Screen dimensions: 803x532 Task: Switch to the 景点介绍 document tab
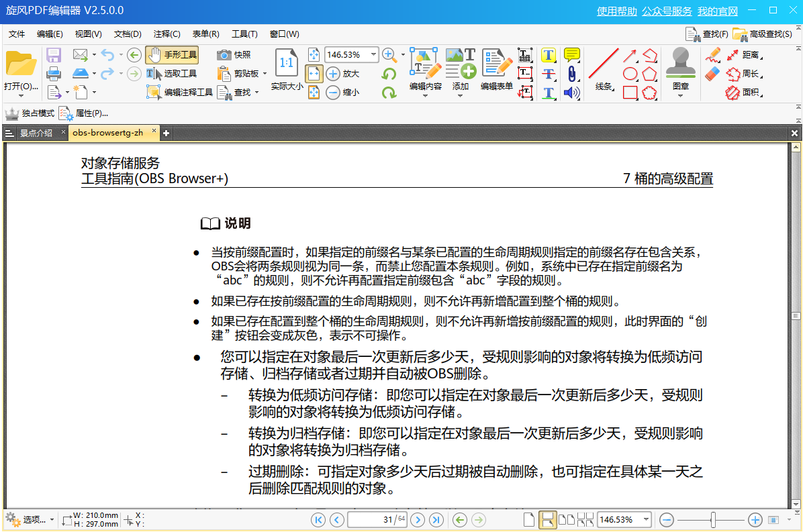click(x=36, y=133)
